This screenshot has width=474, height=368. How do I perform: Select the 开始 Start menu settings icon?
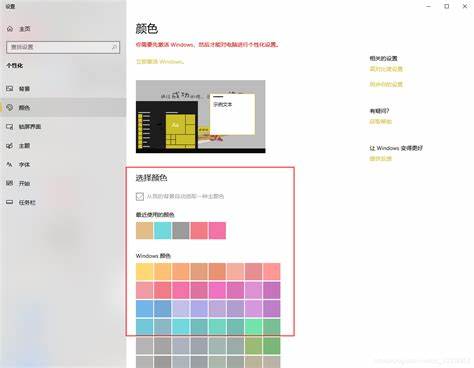[10, 183]
